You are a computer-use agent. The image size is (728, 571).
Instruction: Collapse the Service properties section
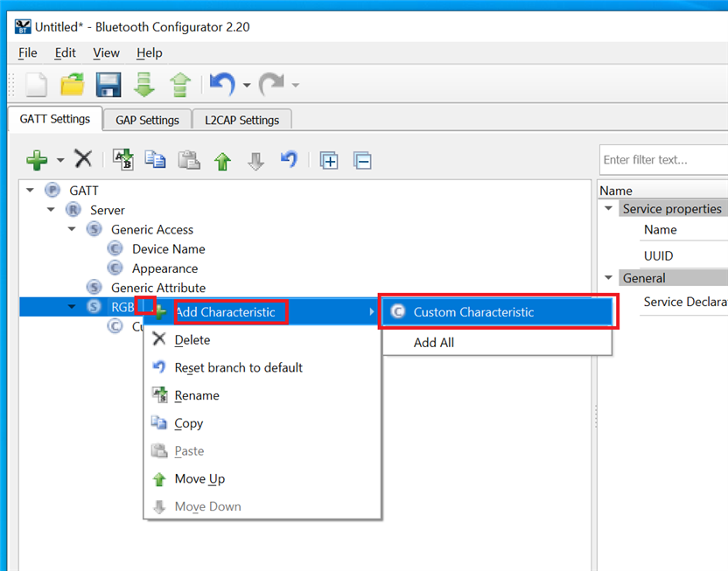coord(608,208)
